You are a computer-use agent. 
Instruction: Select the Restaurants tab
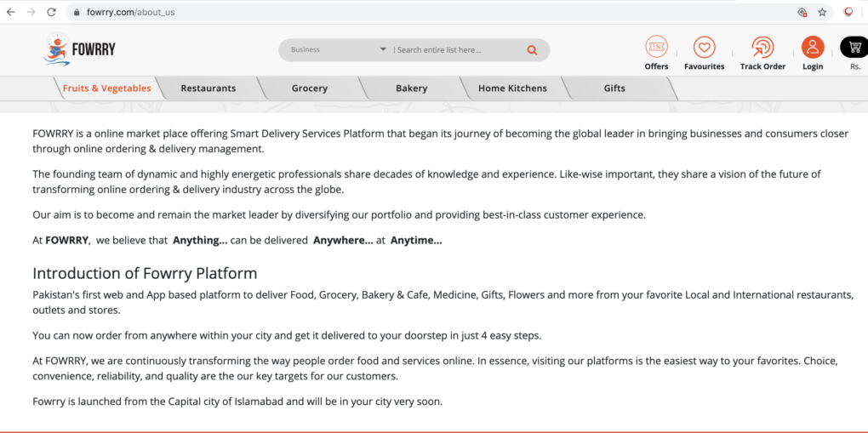point(208,88)
